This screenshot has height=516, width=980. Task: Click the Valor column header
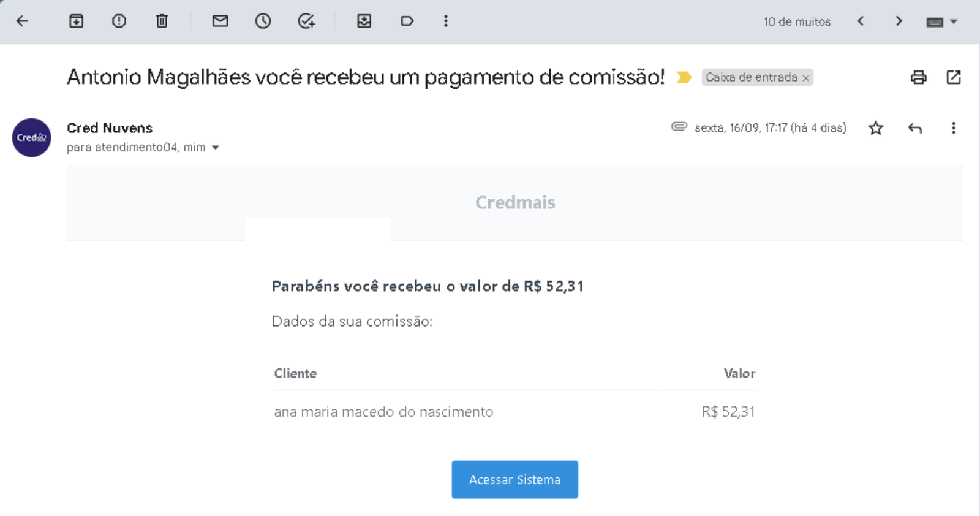point(739,374)
